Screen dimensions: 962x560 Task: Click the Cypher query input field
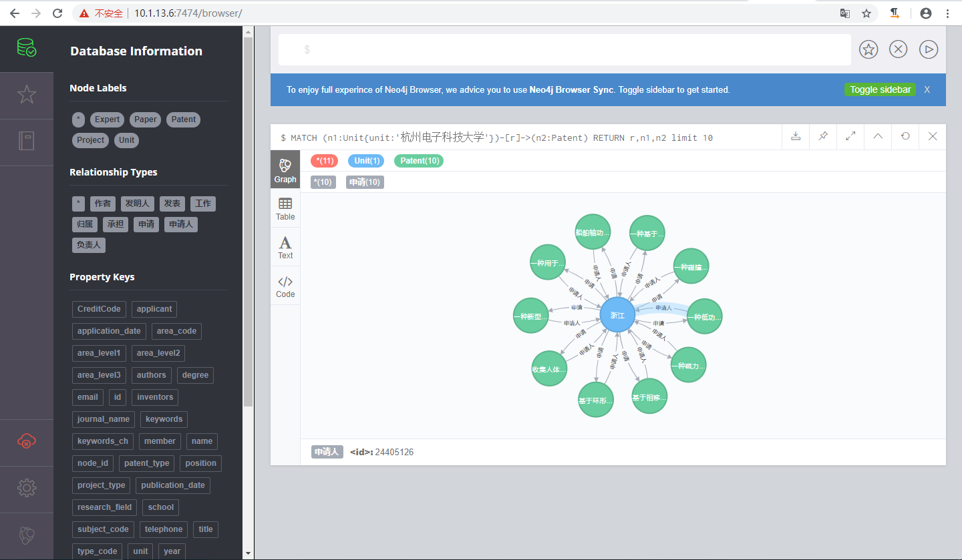click(x=565, y=49)
